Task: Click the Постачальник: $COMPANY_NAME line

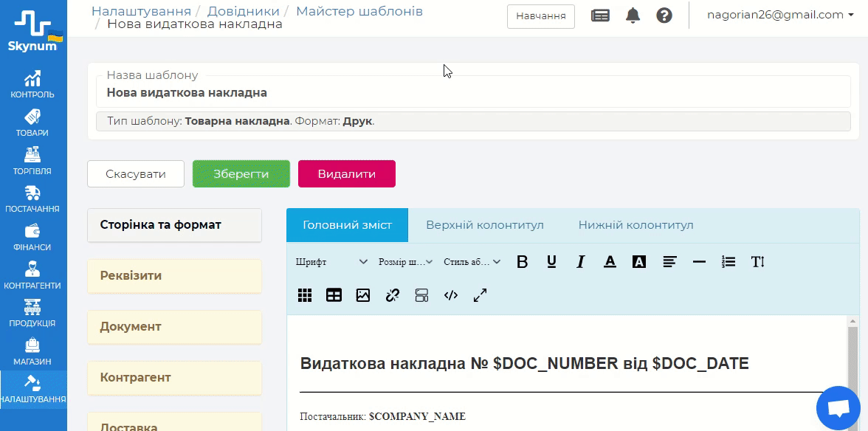Action: 382,416
